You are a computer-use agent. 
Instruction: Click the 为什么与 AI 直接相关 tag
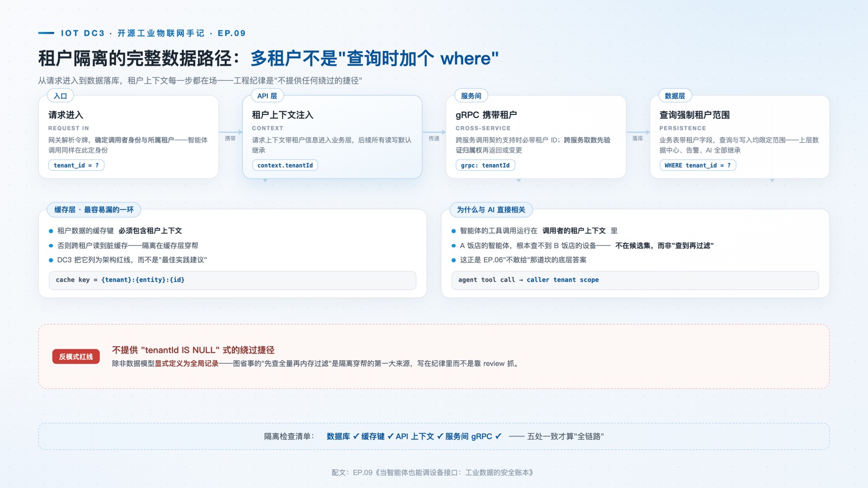pos(491,210)
